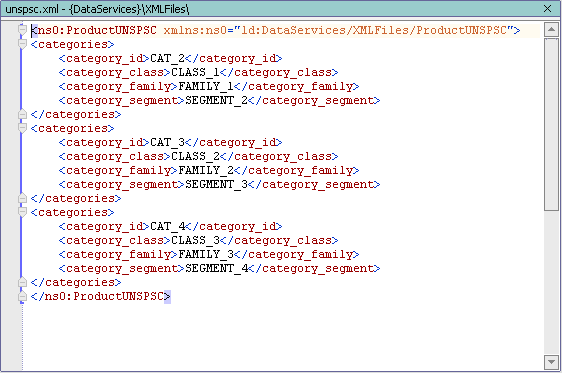Click the FAMILY_1 value text
562x373 pixels.
[x=206, y=86]
